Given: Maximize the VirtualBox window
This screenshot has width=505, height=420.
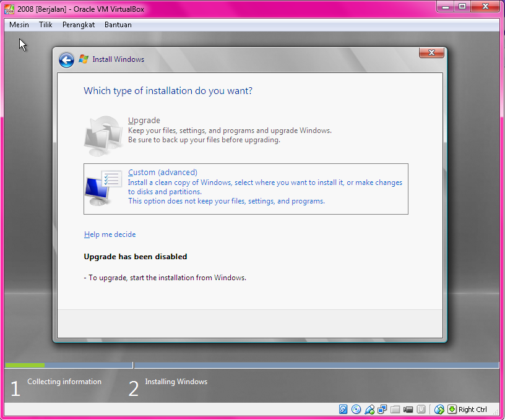Looking at the screenshot, I should click(462, 6).
